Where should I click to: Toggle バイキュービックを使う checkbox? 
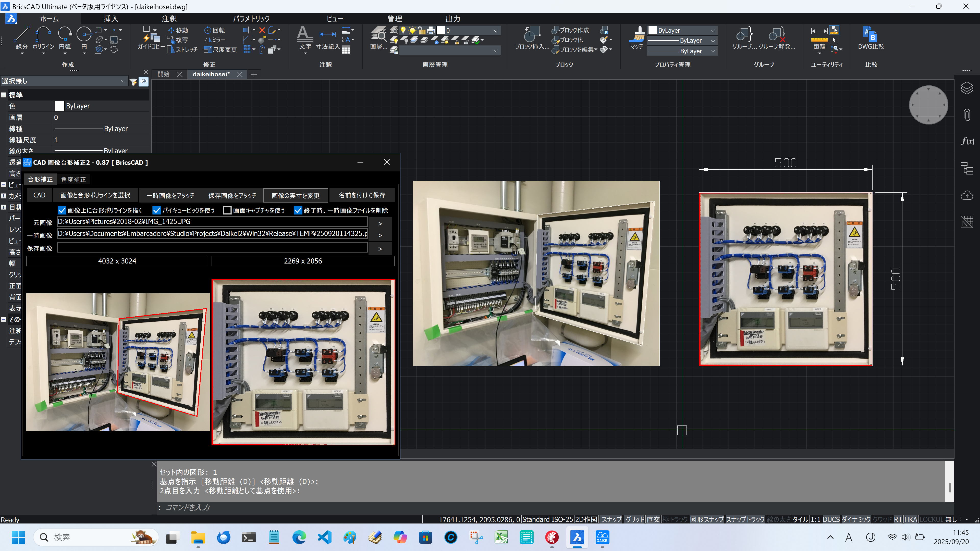pos(156,210)
